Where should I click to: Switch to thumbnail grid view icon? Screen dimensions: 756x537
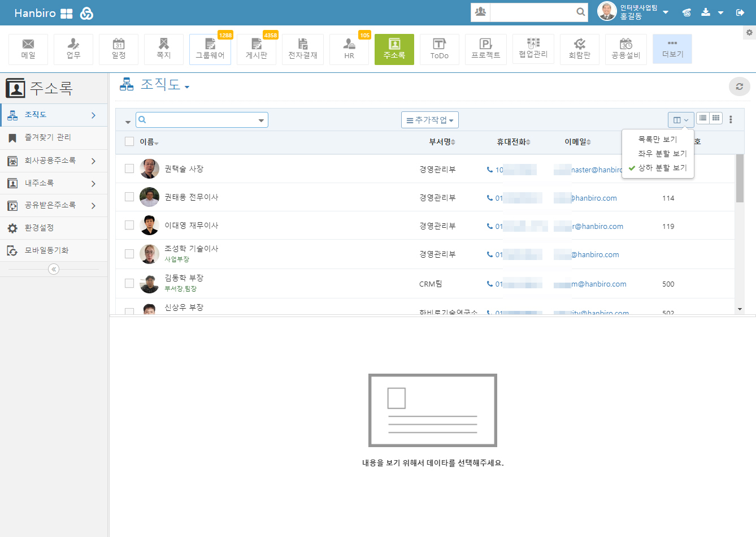[x=716, y=118]
